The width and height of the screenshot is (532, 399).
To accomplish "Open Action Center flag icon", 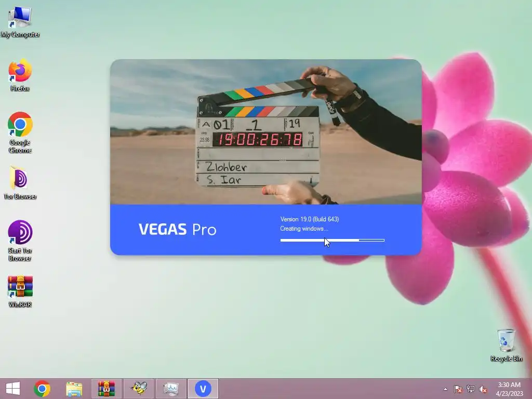I will click(x=458, y=389).
